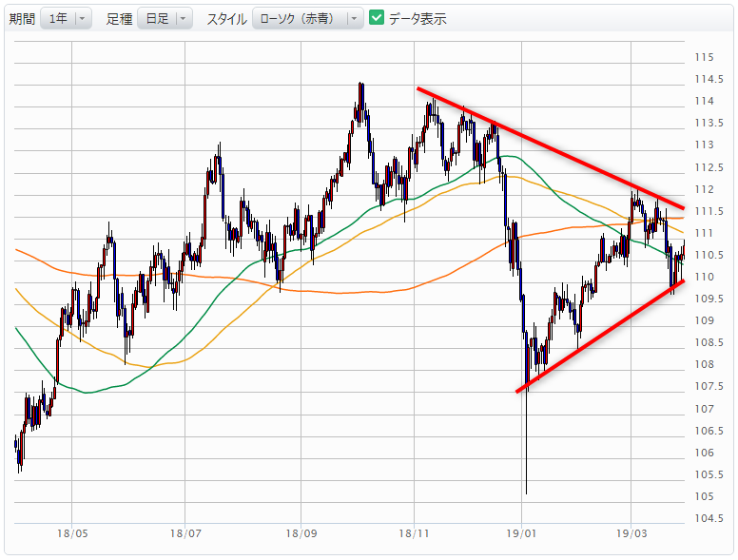Viewport: 738px width, 560px height.
Task: Click the 期間 label
Action: pos(22,19)
